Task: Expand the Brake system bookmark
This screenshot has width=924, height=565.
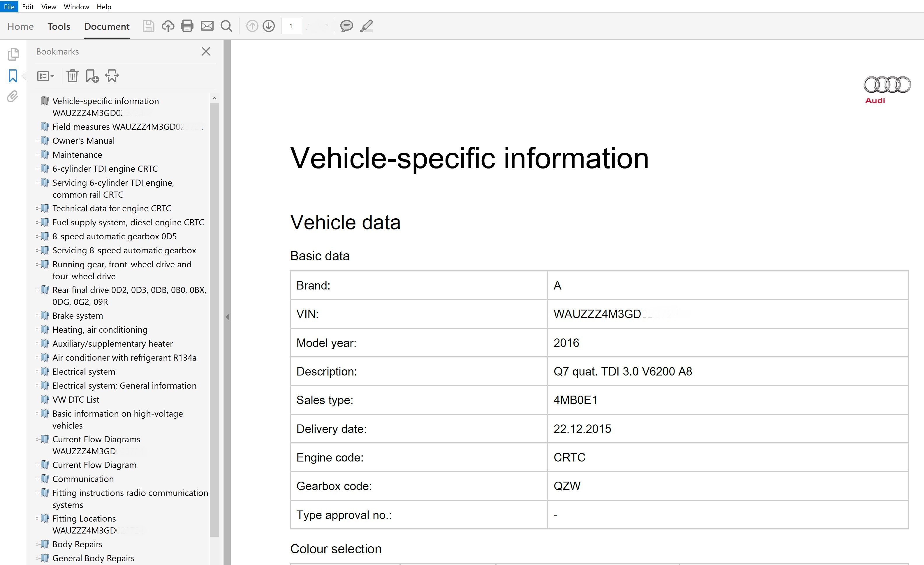Action: tap(37, 316)
